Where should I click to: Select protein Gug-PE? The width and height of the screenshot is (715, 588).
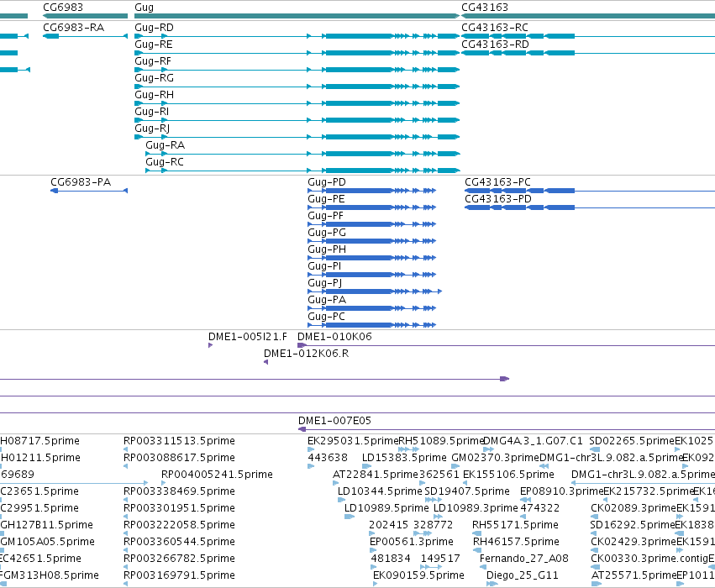(327, 199)
